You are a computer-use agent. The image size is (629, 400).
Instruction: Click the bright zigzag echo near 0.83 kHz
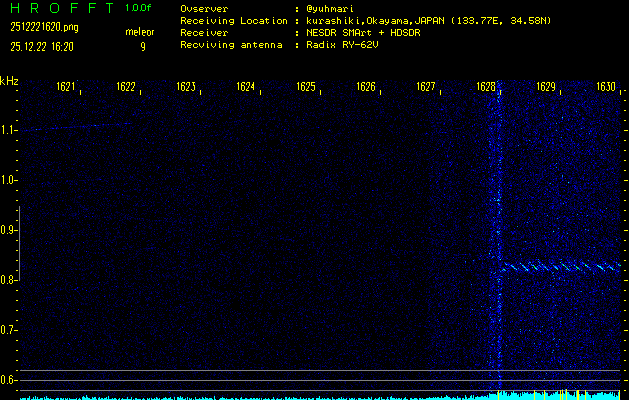562,267
